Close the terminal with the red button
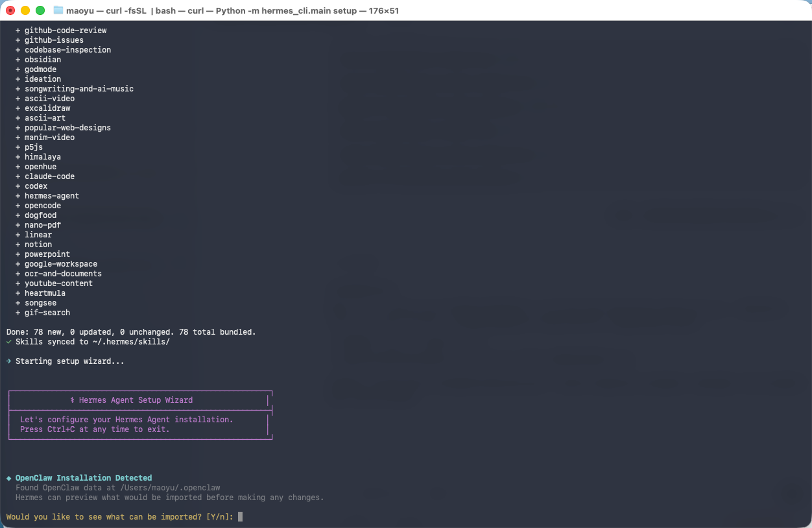The image size is (812, 528). click(10, 10)
